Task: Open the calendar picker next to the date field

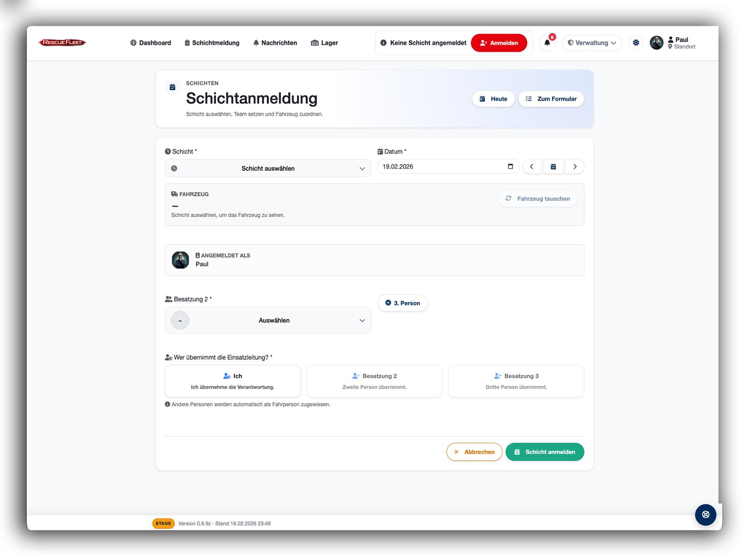Action: point(553,167)
